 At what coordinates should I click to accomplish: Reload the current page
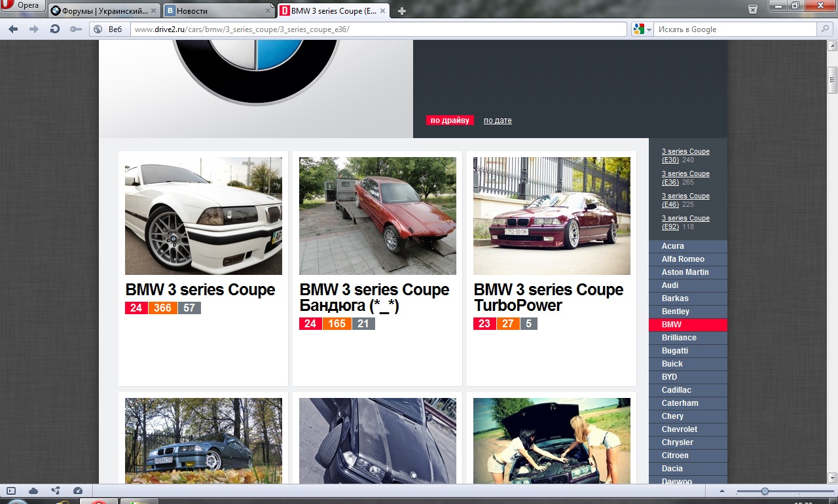55,29
